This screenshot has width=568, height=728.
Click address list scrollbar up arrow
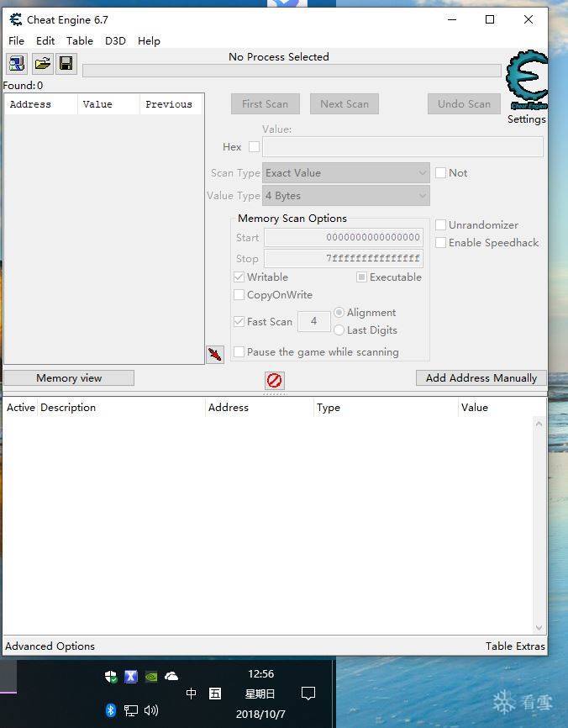click(539, 424)
